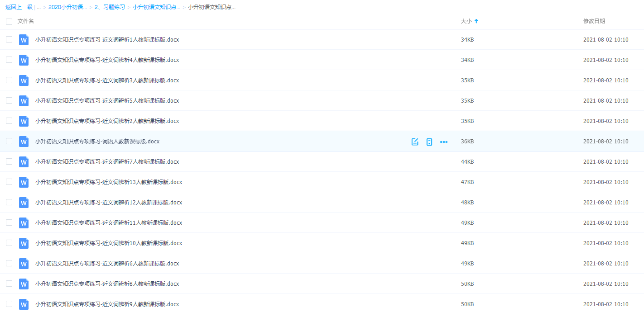Click the Word icon for 近义词辨析13 file
This screenshot has height=317, width=644.
[24, 182]
